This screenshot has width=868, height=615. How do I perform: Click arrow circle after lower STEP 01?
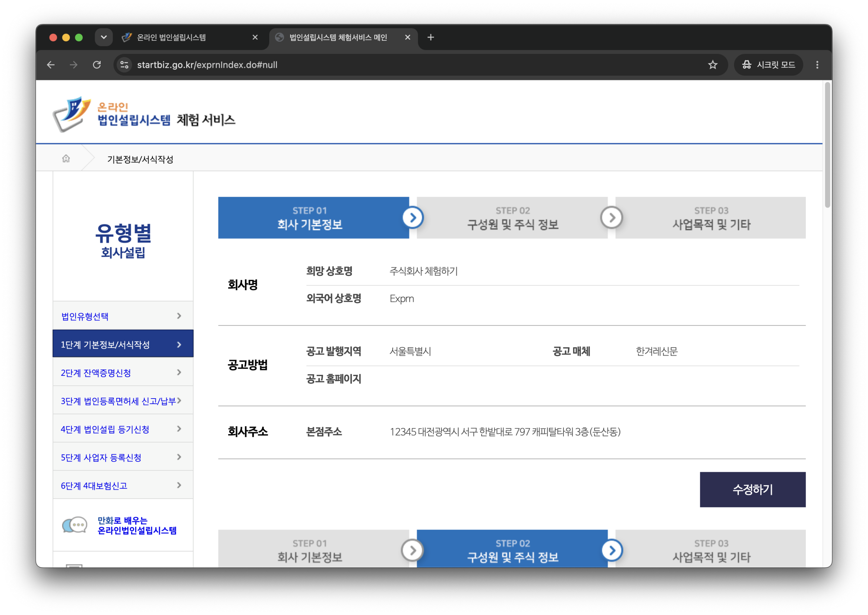click(x=413, y=550)
